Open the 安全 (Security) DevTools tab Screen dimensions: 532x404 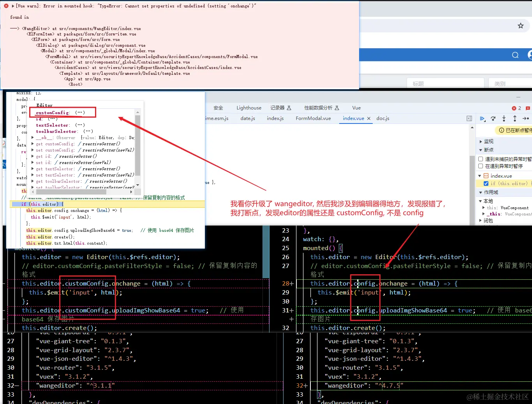(x=218, y=108)
